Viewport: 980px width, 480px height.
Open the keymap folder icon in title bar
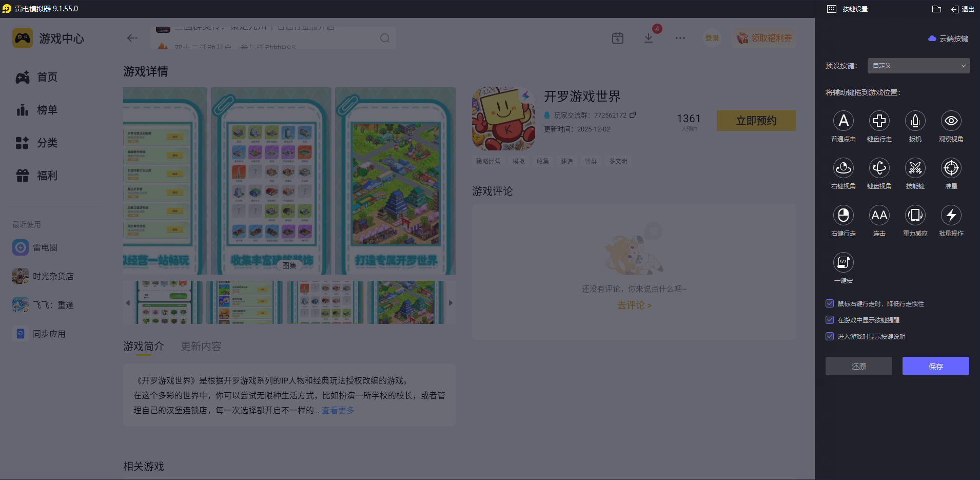(x=936, y=9)
